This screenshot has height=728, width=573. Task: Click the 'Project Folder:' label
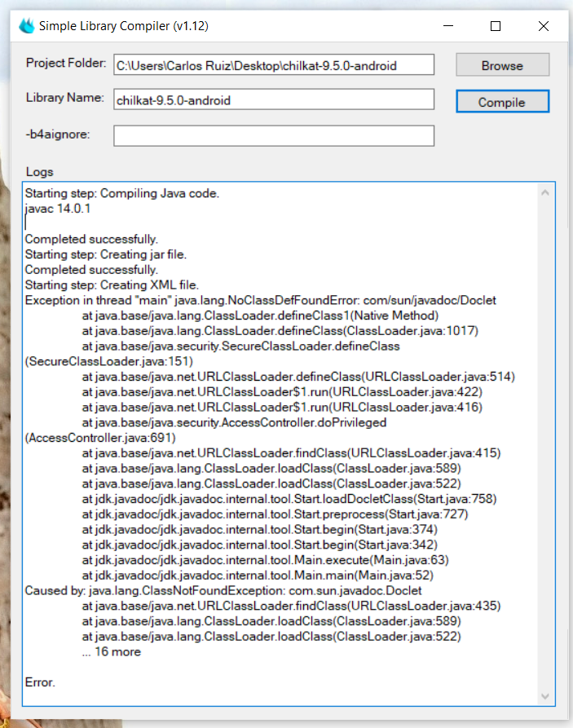(x=66, y=63)
